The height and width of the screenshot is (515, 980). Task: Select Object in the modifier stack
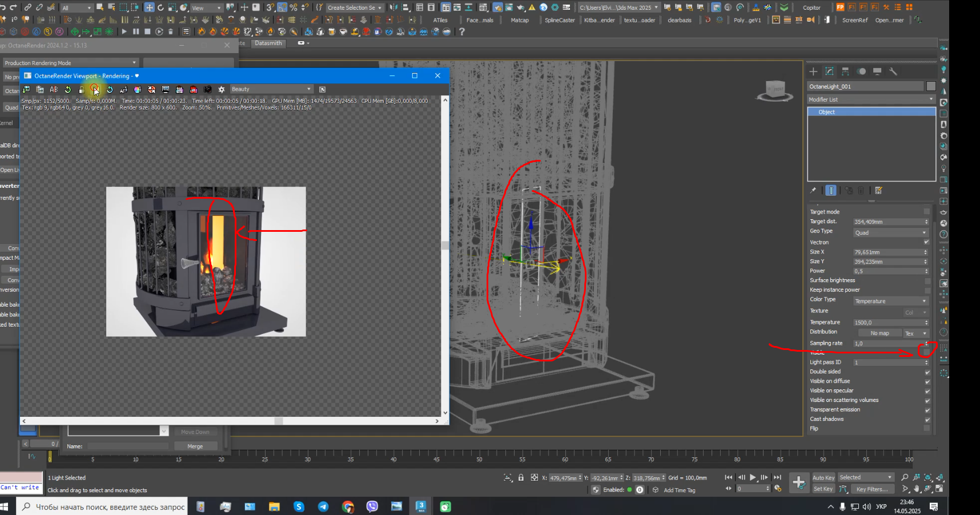click(x=826, y=112)
